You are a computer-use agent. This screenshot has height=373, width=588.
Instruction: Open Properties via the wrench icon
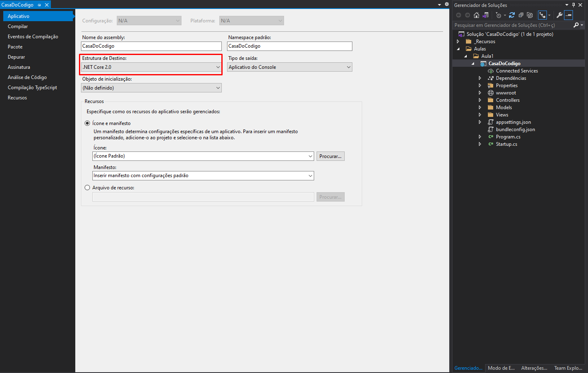[560, 15]
